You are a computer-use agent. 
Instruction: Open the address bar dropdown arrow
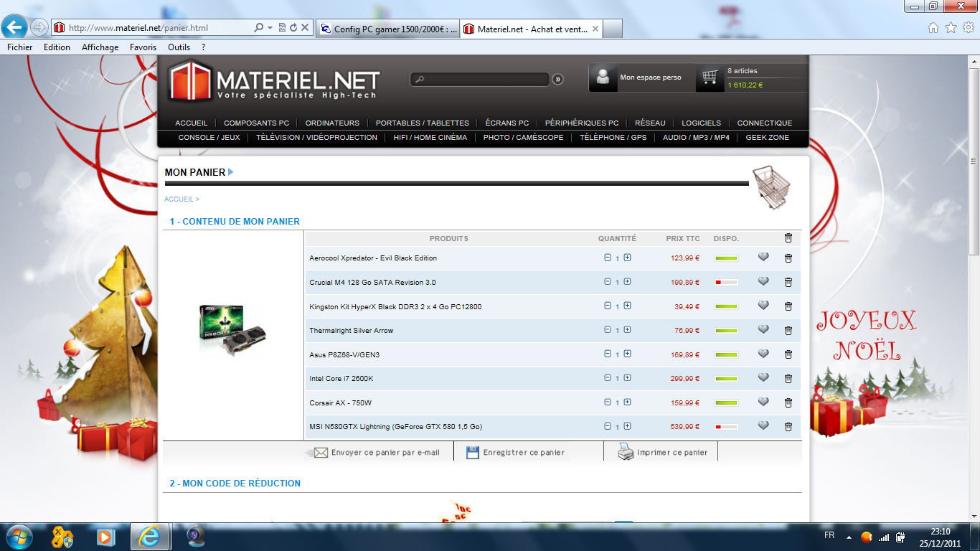[x=270, y=28]
